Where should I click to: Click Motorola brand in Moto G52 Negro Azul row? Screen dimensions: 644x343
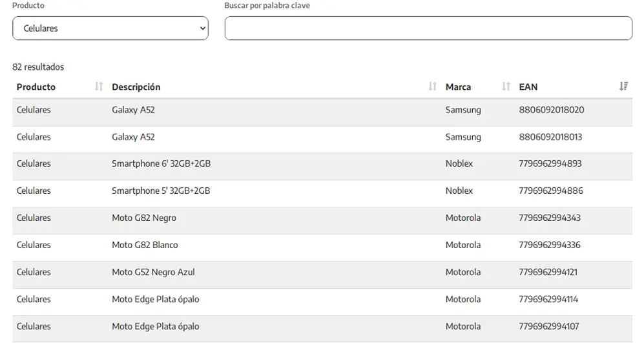click(x=463, y=272)
